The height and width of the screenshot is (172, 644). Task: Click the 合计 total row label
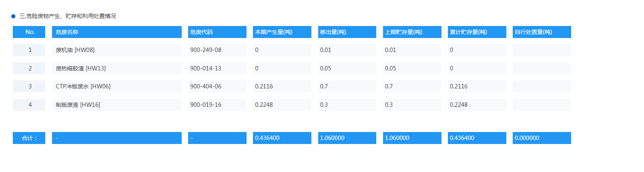[29, 138]
